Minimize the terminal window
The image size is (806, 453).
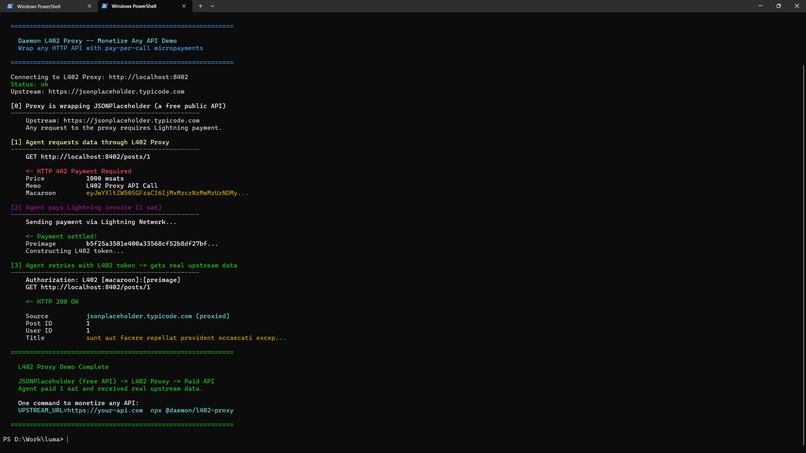[x=760, y=6]
